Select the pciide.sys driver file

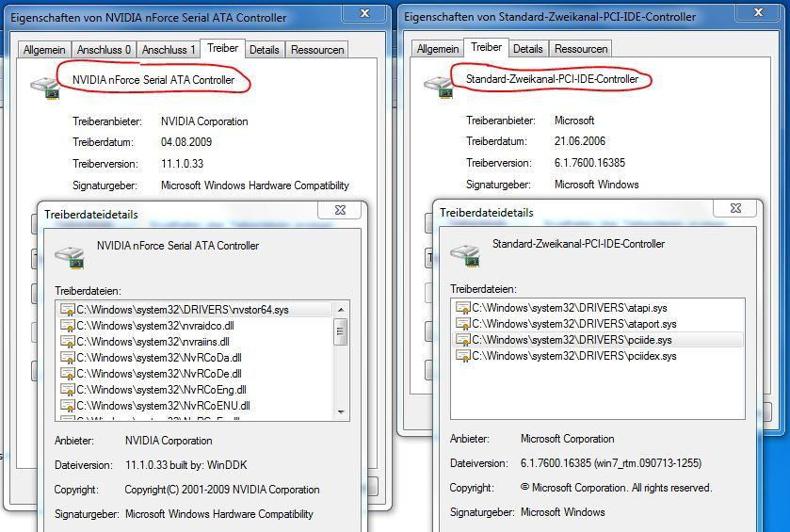coord(598,340)
